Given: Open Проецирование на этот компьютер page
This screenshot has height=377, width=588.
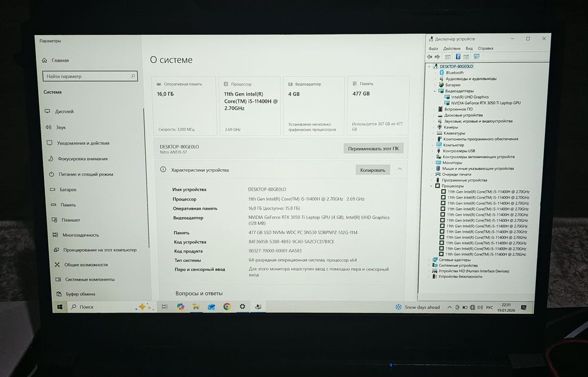Looking at the screenshot, I should (95, 250).
